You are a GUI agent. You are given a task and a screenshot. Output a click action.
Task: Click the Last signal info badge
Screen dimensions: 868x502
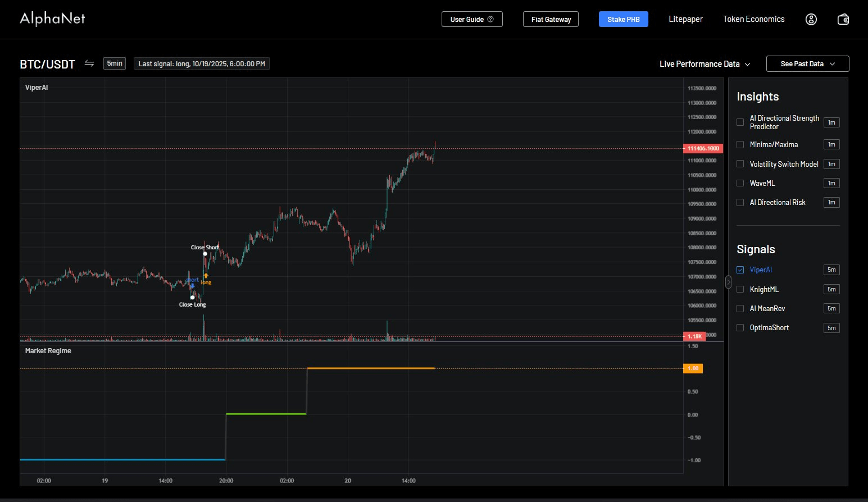202,64
